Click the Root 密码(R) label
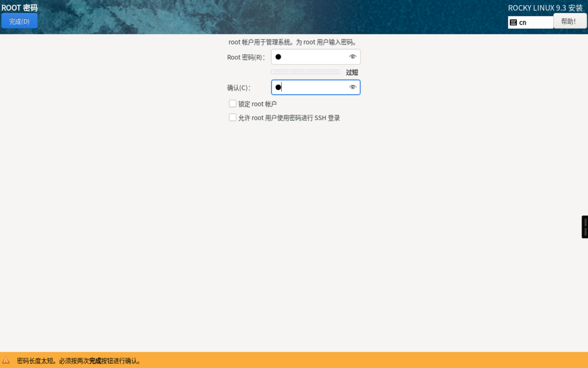Screen dimensions: 588x368 tap(246, 57)
